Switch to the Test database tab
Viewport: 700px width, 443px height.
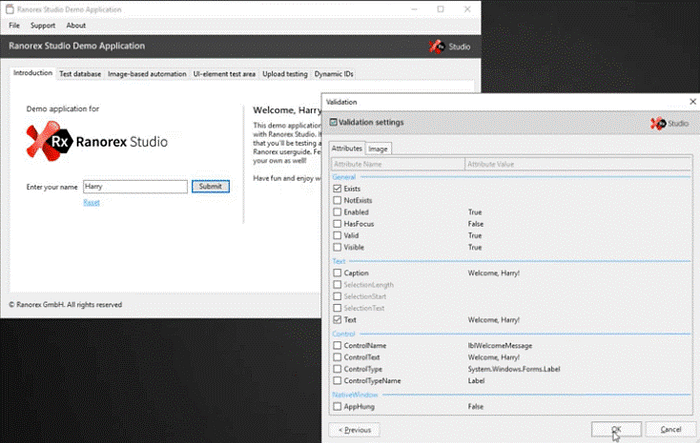point(80,74)
